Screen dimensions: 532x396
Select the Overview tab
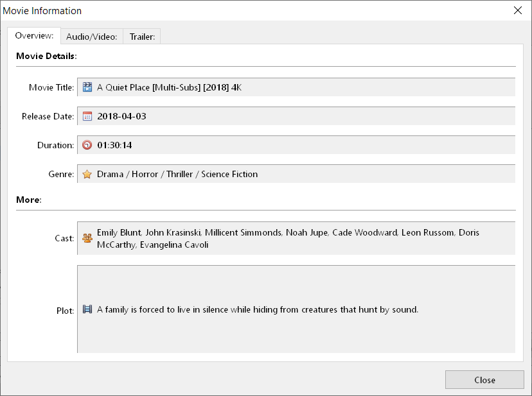33,36
